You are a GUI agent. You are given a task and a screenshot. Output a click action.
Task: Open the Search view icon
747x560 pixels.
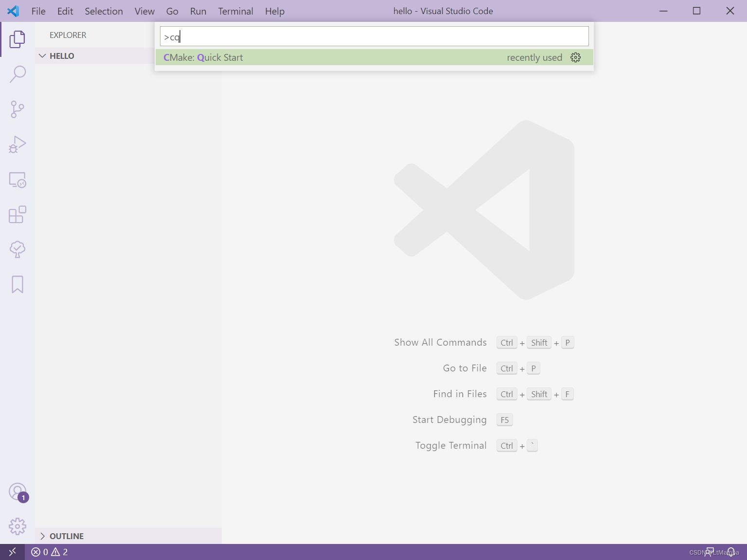18,74
